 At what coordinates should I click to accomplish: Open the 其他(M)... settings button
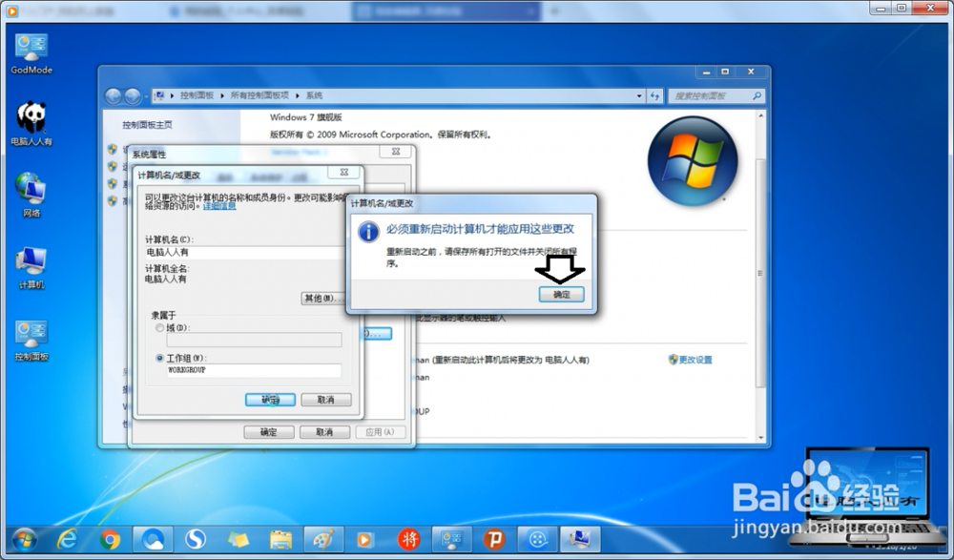tap(323, 298)
